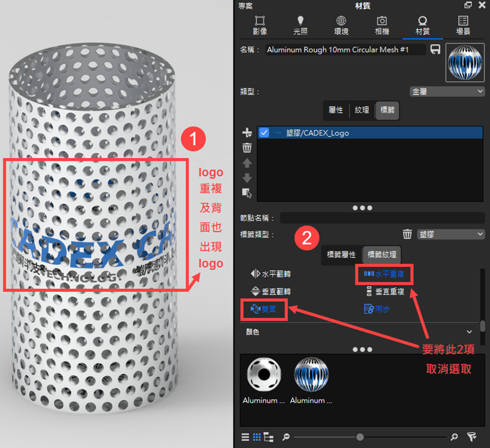The width and height of the screenshot is (490, 448).
Task: Click the label list resize dots handle
Action: (362, 208)
